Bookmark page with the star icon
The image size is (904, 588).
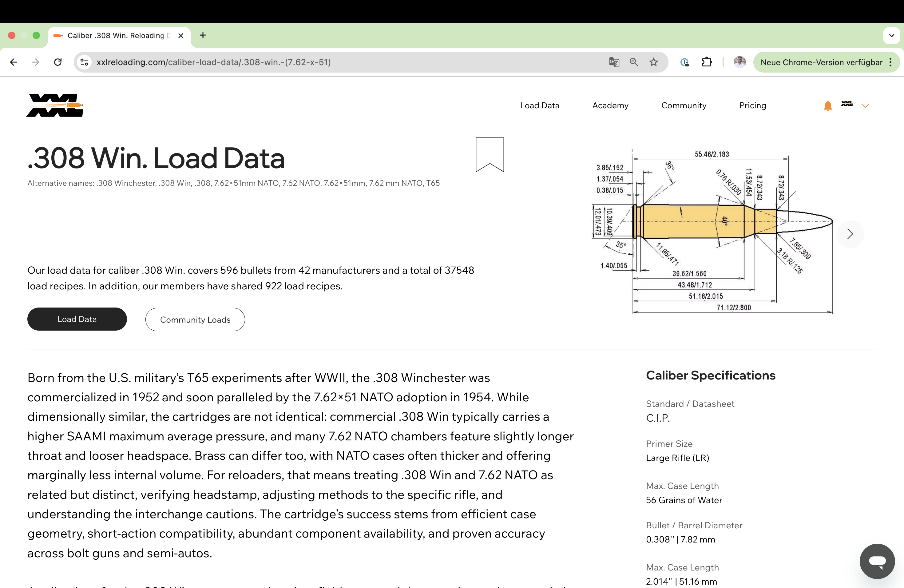point(653,62)
